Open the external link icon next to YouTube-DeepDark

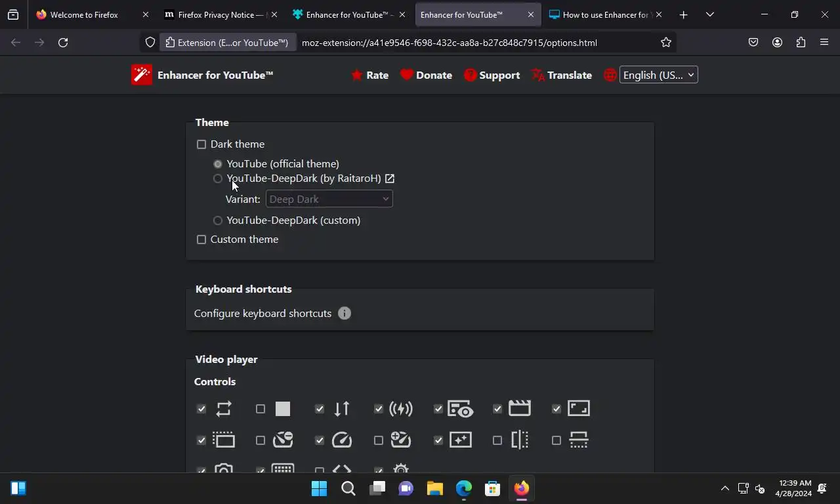click(390, 178)
